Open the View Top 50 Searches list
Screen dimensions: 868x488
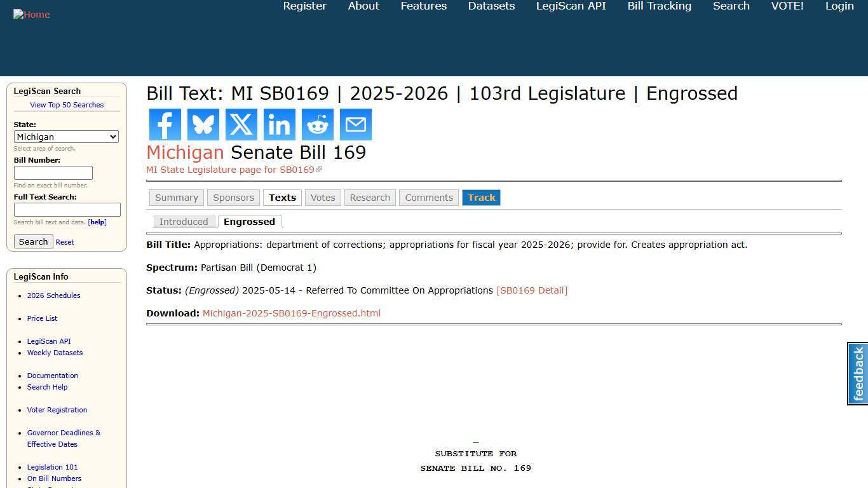pos(67,105)
